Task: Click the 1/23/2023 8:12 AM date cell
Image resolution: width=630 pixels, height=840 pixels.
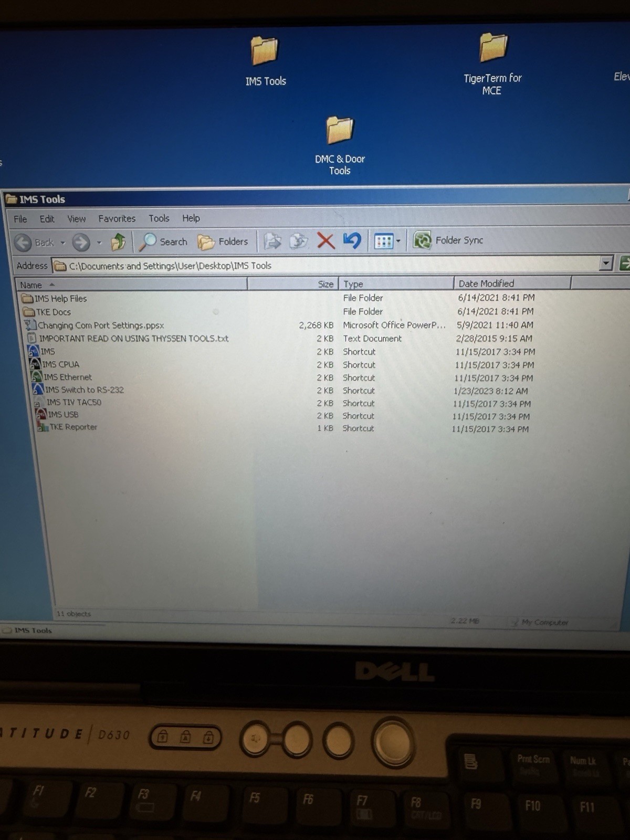Action: click(x=491, y=391)
